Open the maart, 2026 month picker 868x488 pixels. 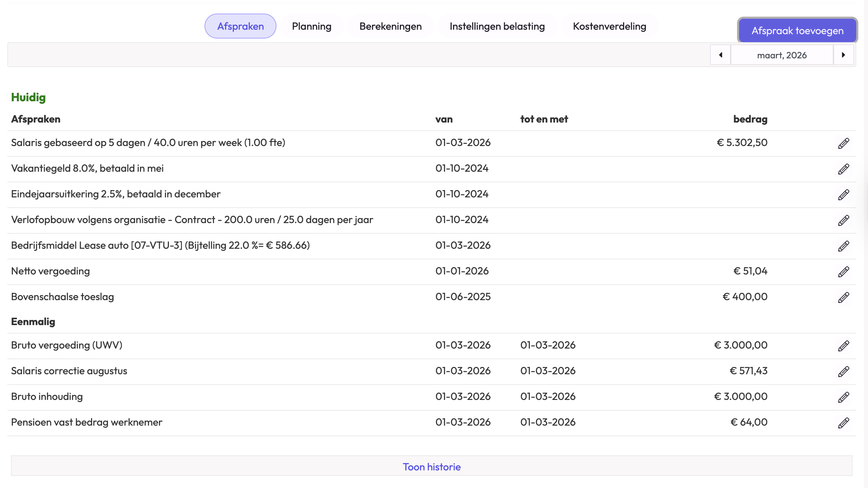tap(782, 55)
